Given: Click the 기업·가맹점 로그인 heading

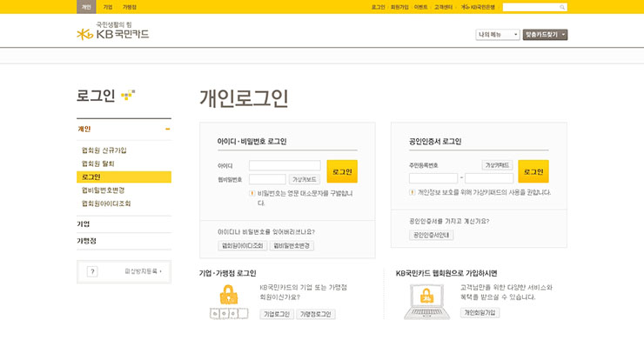Looking at the screenshot, I should [227, 273].
